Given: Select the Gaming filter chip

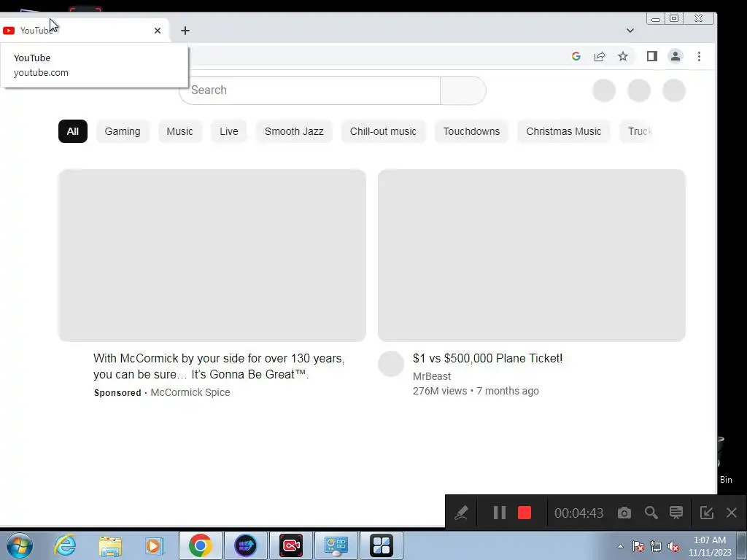Looking at the screenshot, I should [x=123, y=131].
